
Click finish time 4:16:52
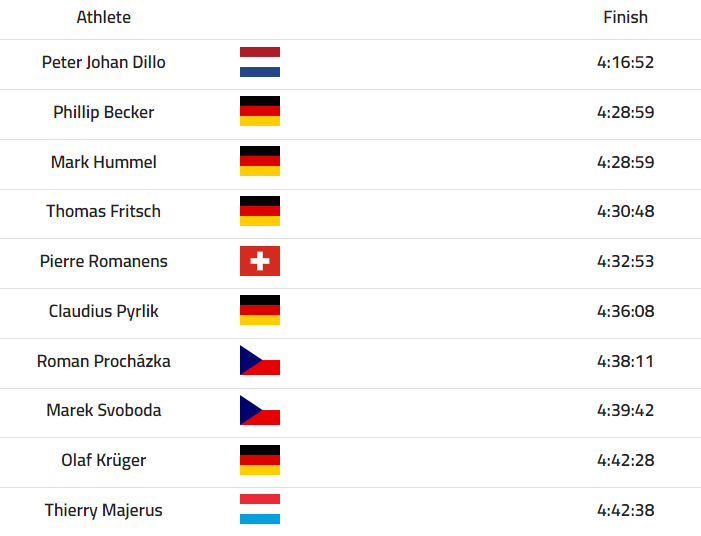pyautogui.click(x=625, y=62)
